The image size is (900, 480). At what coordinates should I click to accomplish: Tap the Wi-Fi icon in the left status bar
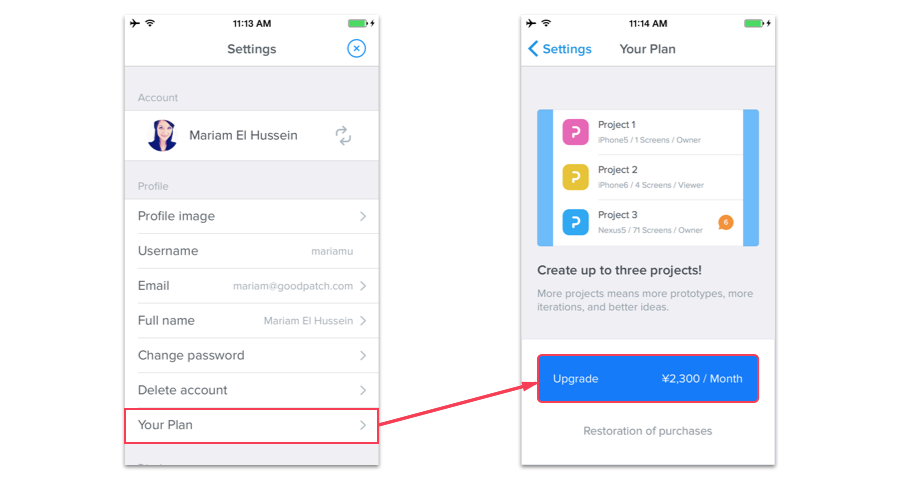tap(150, 23)
